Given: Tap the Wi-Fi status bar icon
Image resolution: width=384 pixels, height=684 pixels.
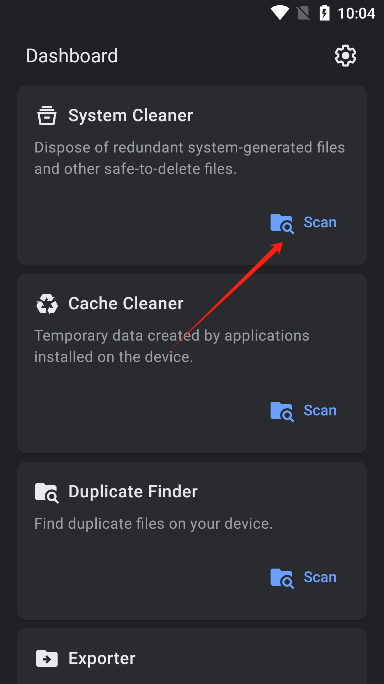Looking at the screenshot, I should (279, 13).
